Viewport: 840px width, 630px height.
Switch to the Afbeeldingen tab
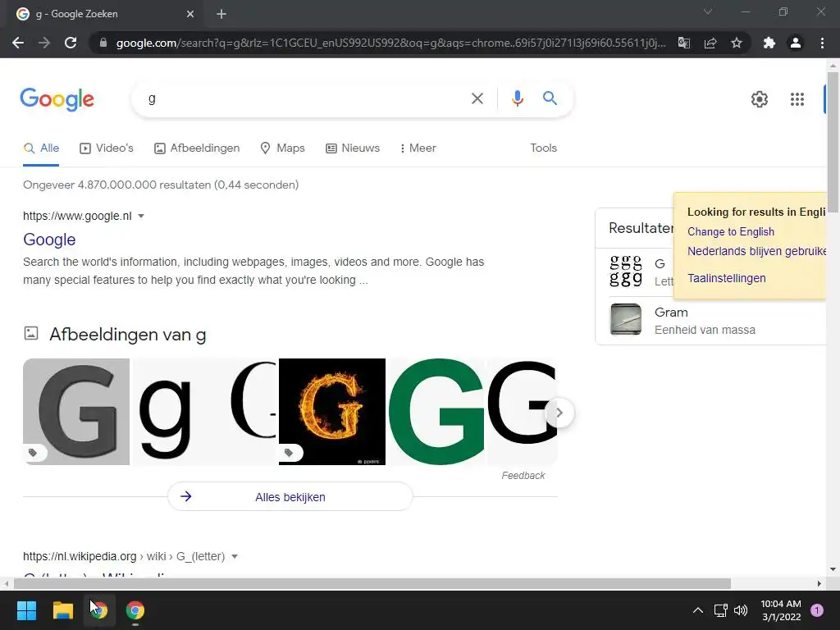tap(197, 148)
